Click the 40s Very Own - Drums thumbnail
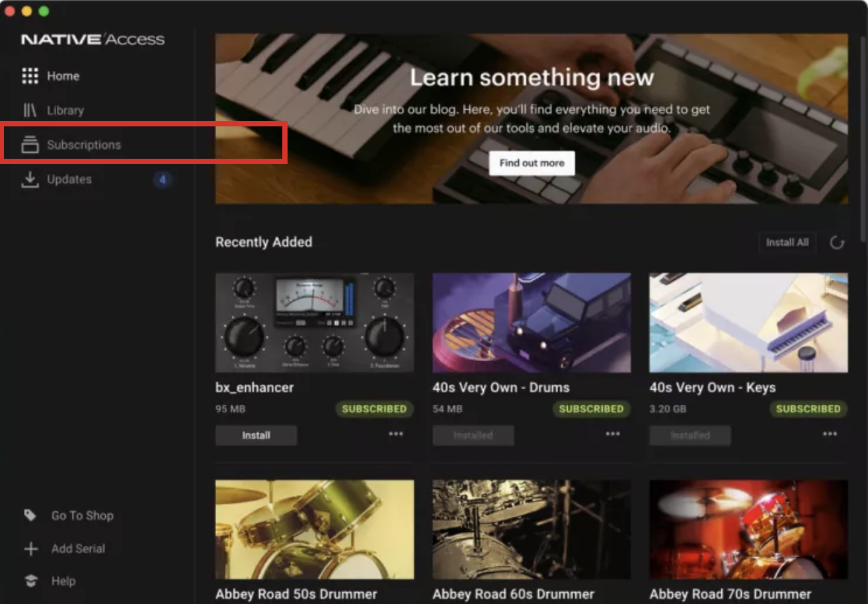The width and height of the screenshot is (868, 604). [532, 323]
